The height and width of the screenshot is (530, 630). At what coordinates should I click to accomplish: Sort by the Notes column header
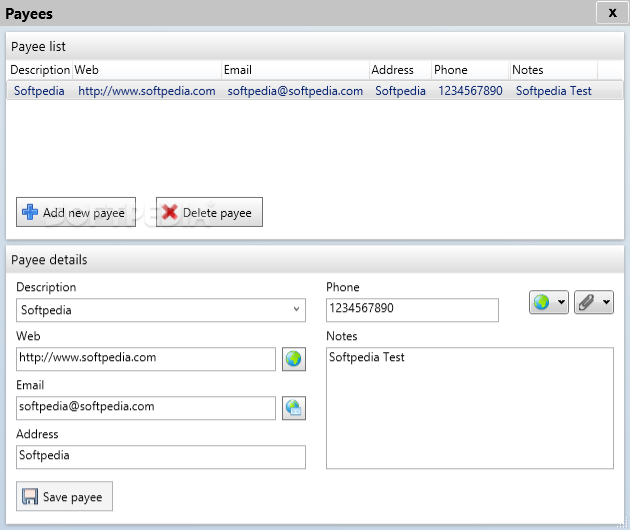(554, 70)
